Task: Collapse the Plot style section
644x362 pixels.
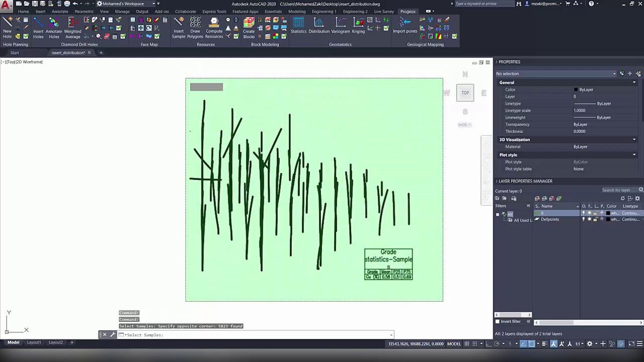Action: (x=634, y=155)
